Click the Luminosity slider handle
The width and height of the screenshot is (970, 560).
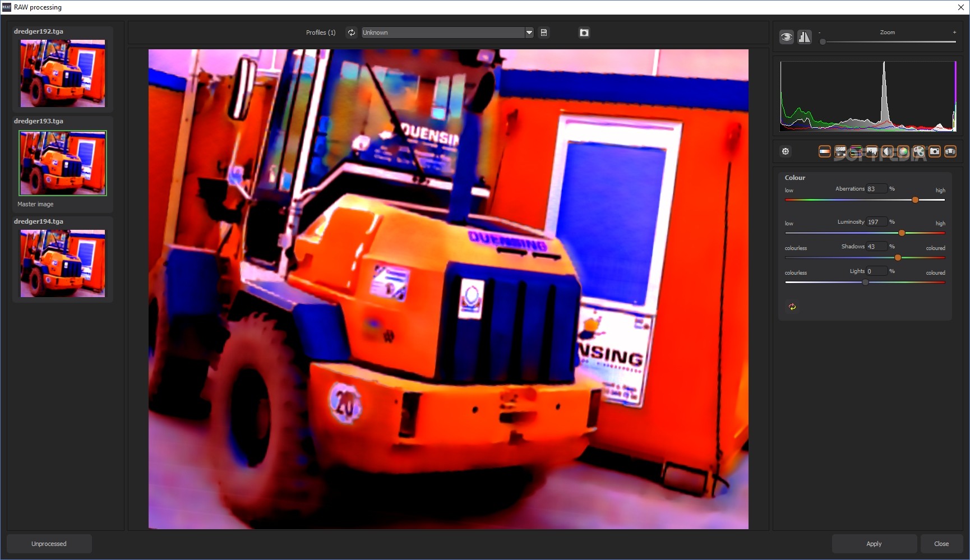pos(902,233)
